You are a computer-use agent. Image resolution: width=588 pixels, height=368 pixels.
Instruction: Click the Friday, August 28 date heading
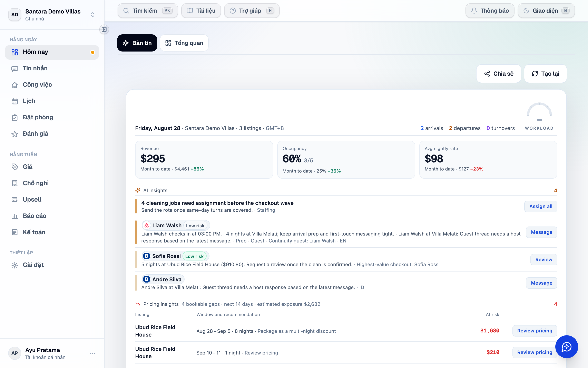click(x=158, y=128)
